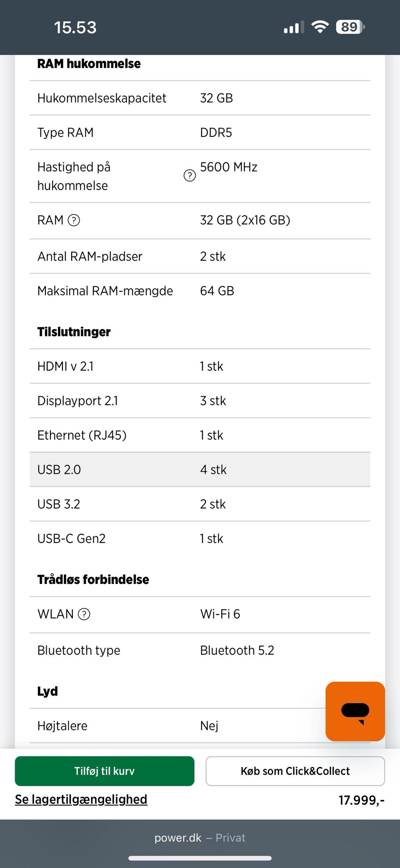Image resolution: width=400 pixels, height=868 pixels.
Task: Click the WLAN help question mark icon
Action: pyautogui.click(x=84, y=614)
